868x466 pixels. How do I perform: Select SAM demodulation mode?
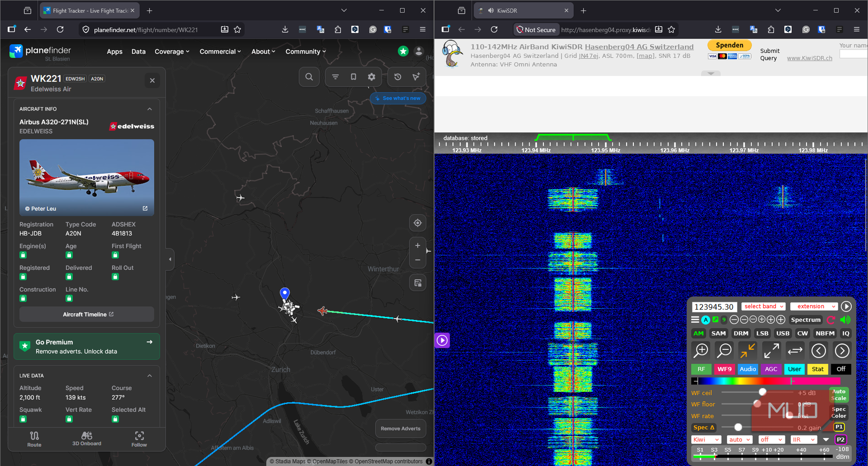[719, 333]
